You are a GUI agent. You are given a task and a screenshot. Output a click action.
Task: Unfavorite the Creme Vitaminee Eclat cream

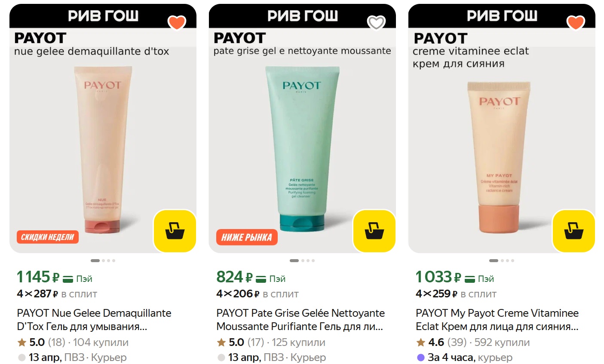[576, 22]
